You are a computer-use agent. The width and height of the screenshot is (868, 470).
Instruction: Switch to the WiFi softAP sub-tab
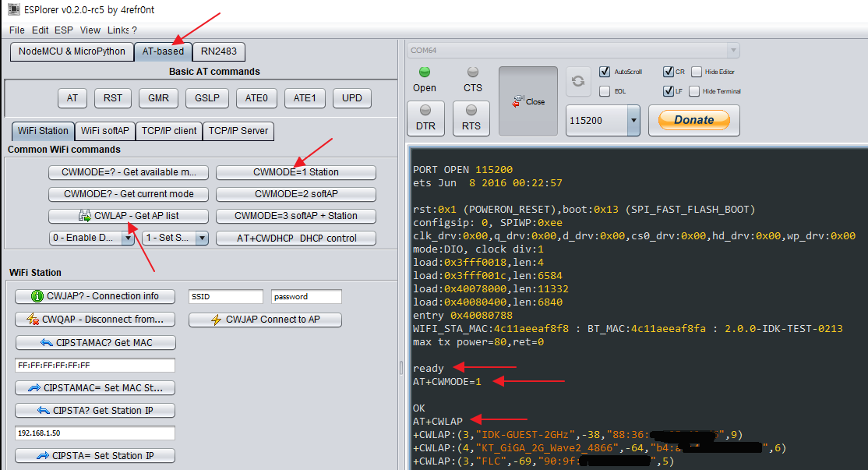(x=104, y=131)
